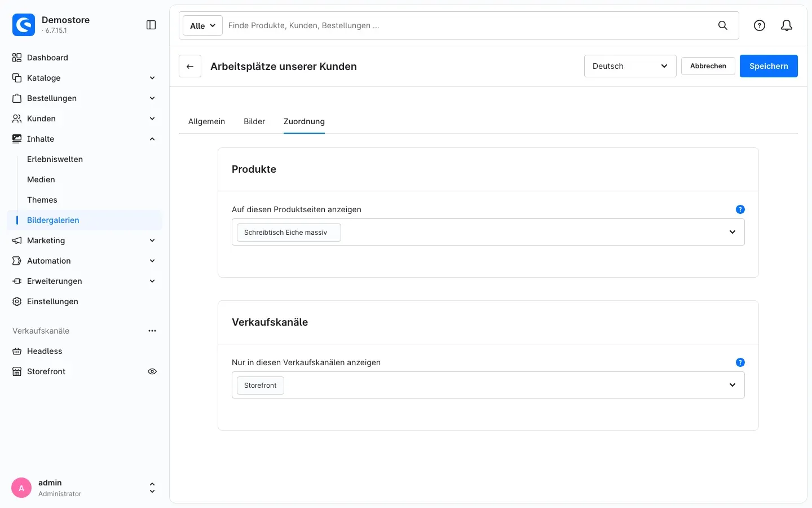Click the search magnifier icon
Viewport: 812px width, 508px height.
[723, 25]
